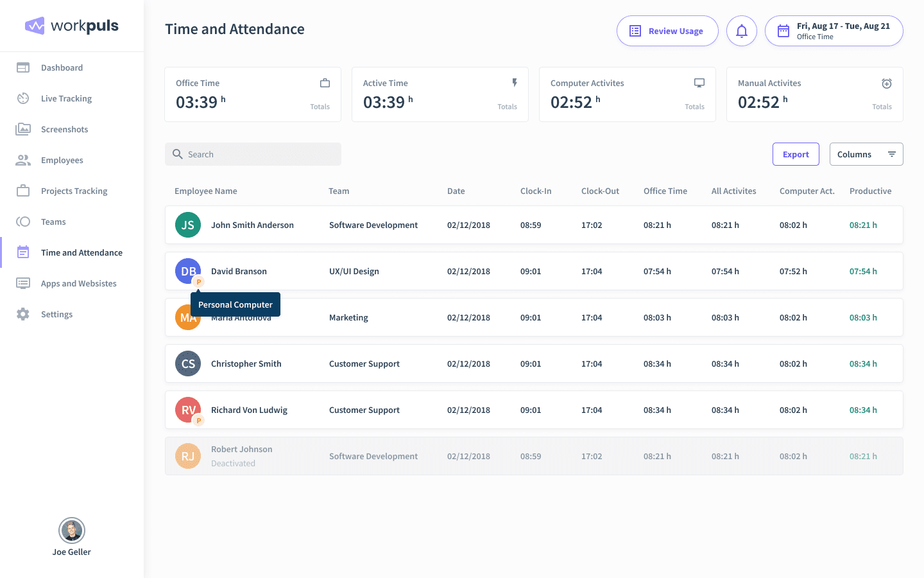Screen dimensions: 924x578
Task: Click the Manual Activities timer icon
Action: (x=886, y=83)
